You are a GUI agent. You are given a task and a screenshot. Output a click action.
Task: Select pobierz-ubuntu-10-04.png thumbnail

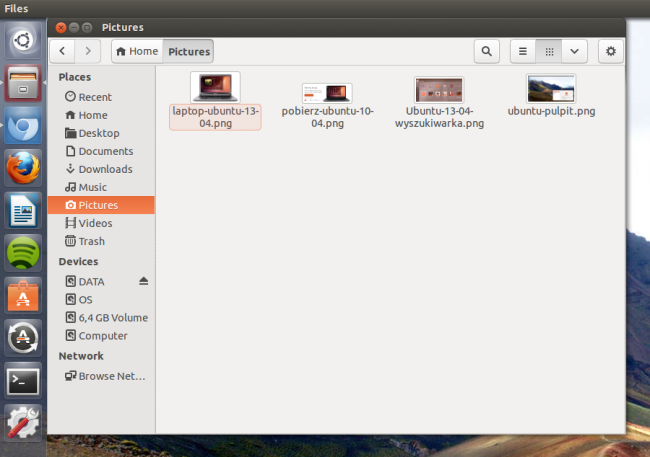point(327,93)
